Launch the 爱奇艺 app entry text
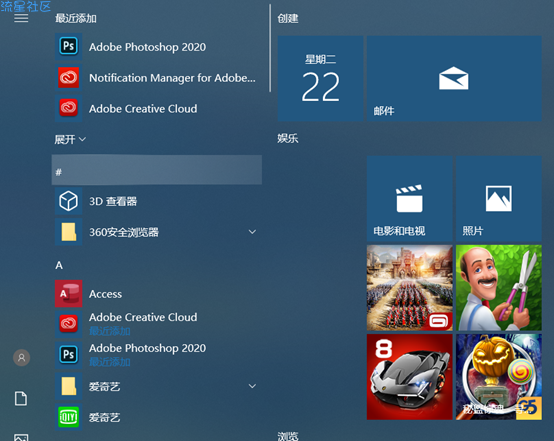Viewport: 554px width, 441px height. 104,418
